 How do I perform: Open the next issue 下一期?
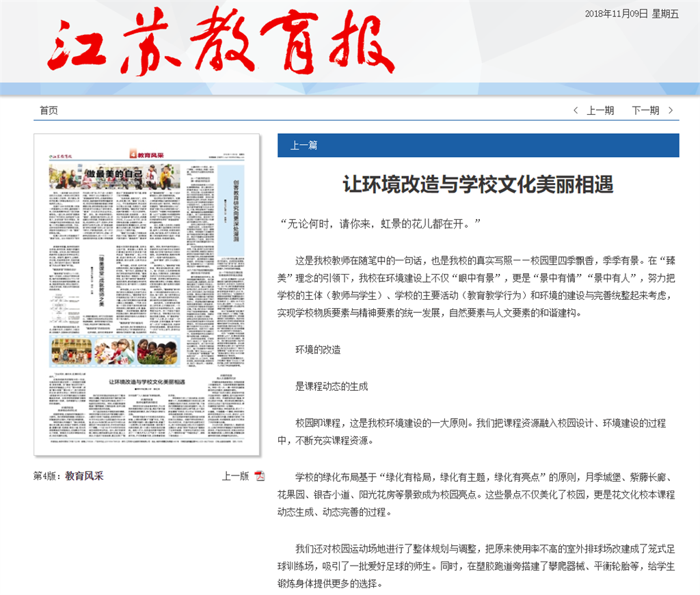pyautogui.click(x=645, y=111)
